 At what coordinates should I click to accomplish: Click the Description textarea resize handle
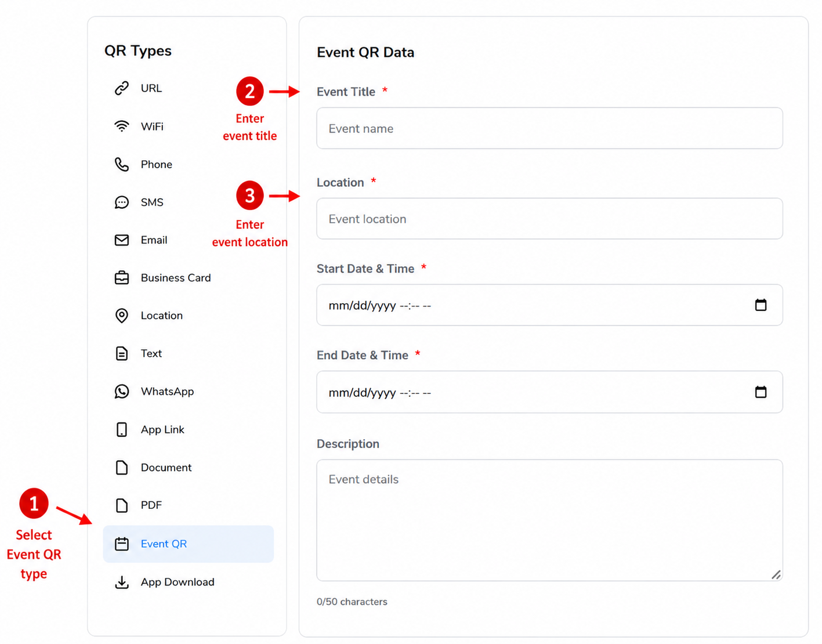click(x=776, y=574)
